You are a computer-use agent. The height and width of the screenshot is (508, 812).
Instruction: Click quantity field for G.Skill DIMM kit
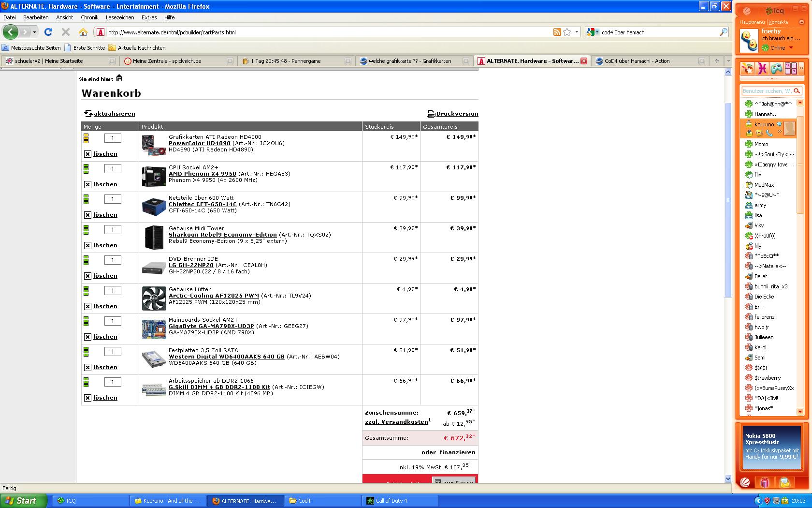click(x=113, y=382)
